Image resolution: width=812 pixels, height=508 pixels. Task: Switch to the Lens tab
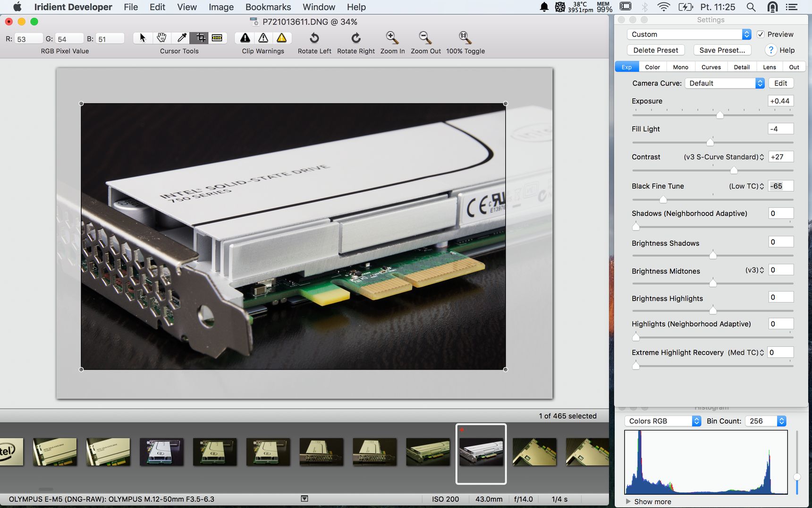[x=770, y=67]
